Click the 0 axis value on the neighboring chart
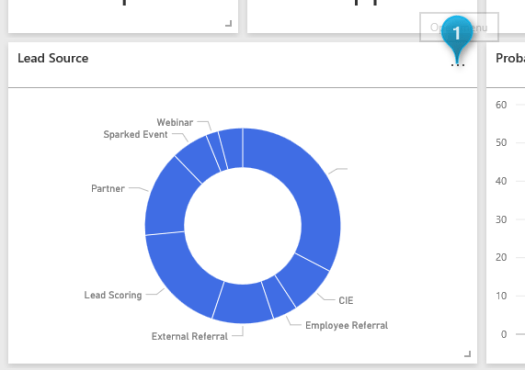 click(504, 334)
